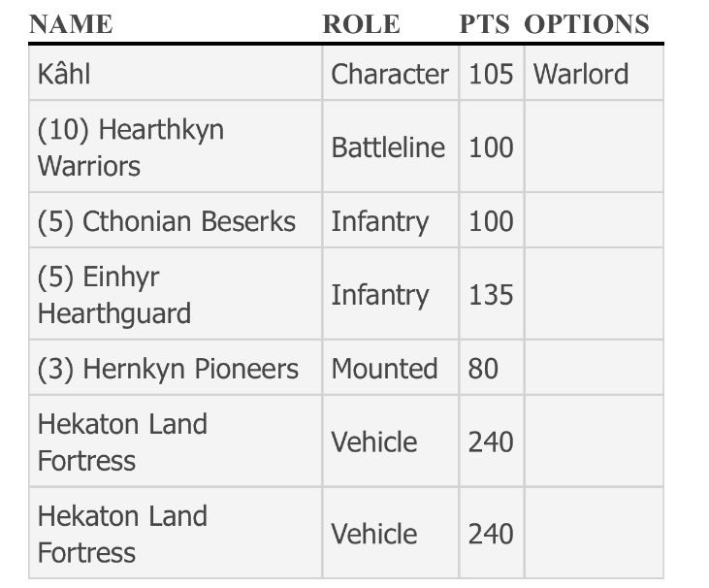Select the second Hekaton Land Fortress name

pyautogui.click(x=122, y=535)
